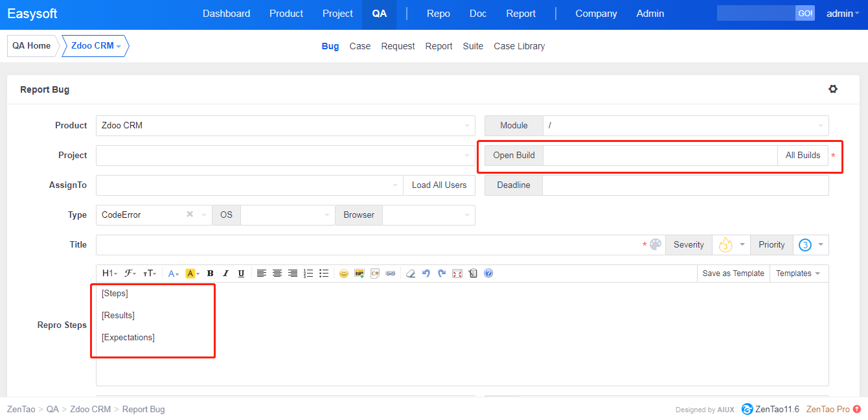Toggle bold formatting in editor toolbar
This screenshot has width=868, height=420.
point(210,274)
